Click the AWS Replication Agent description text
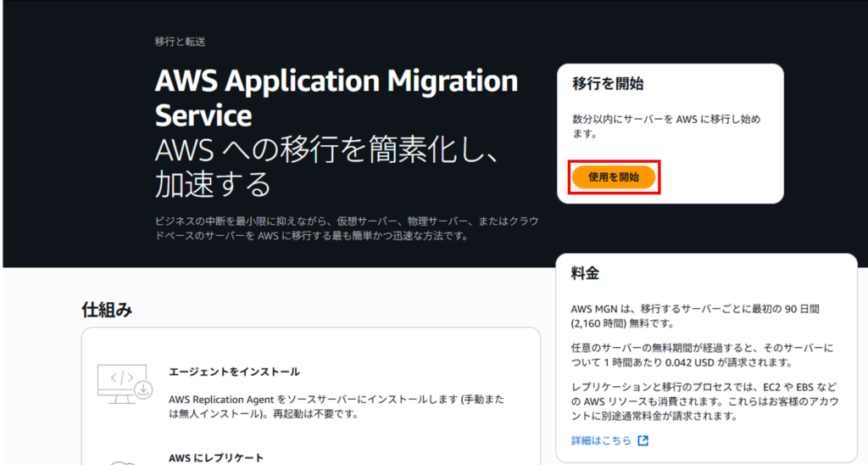 click(x=337, y=406)
